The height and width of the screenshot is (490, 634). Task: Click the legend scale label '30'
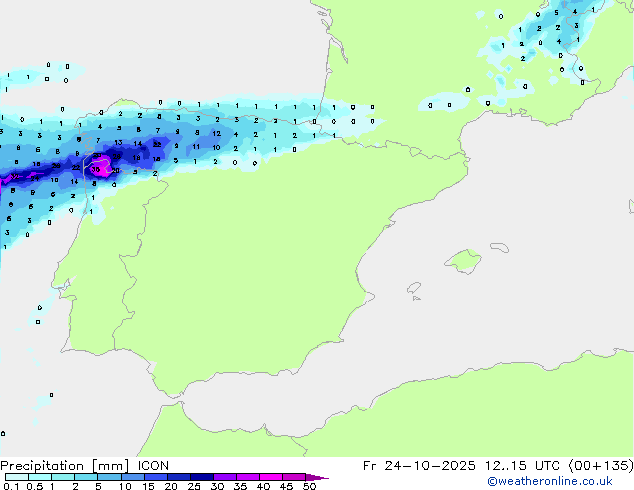tap(217, 486)
